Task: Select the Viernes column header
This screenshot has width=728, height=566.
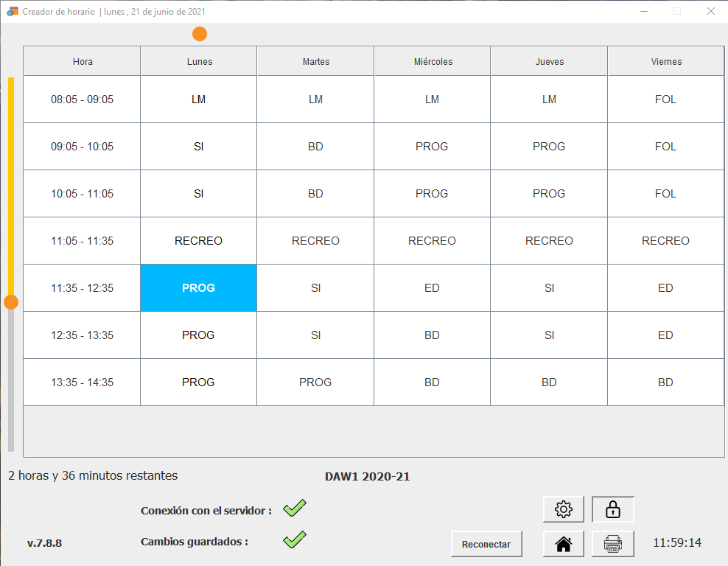Action: click(665, 61)
